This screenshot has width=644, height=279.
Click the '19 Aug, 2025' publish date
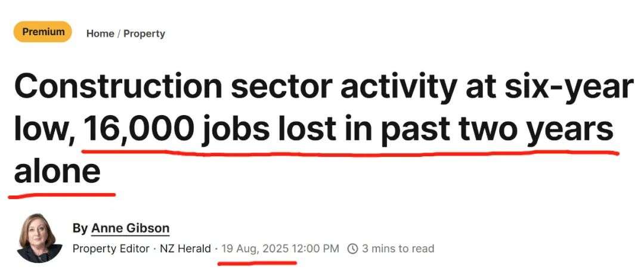[255, 248]
